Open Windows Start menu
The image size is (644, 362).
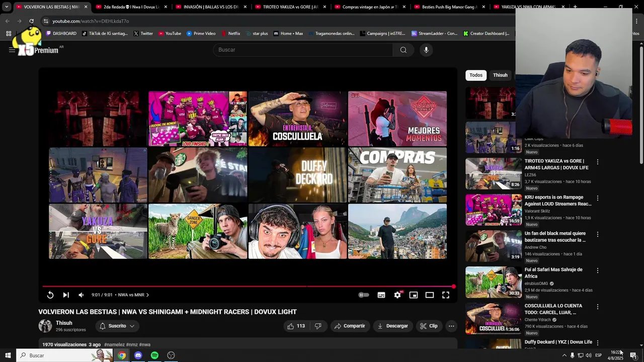(8, 355)
